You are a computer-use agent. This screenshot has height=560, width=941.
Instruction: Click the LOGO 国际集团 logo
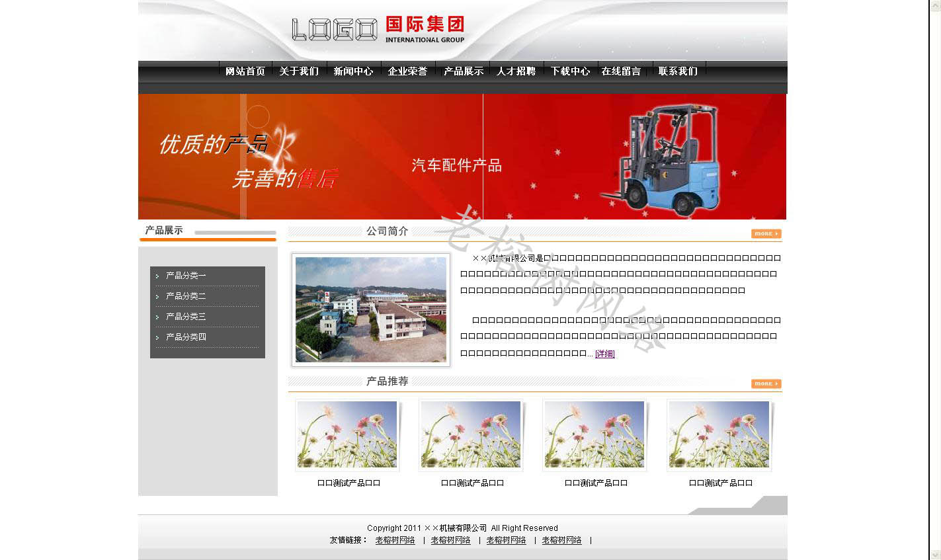click(x=378, y=30)
